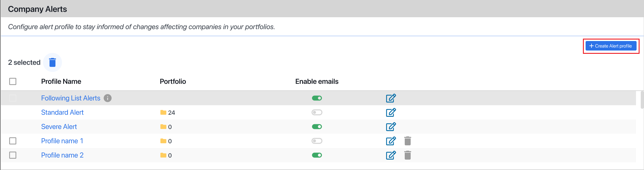Click the blue bulk delete trash icon

coord(52,62)
